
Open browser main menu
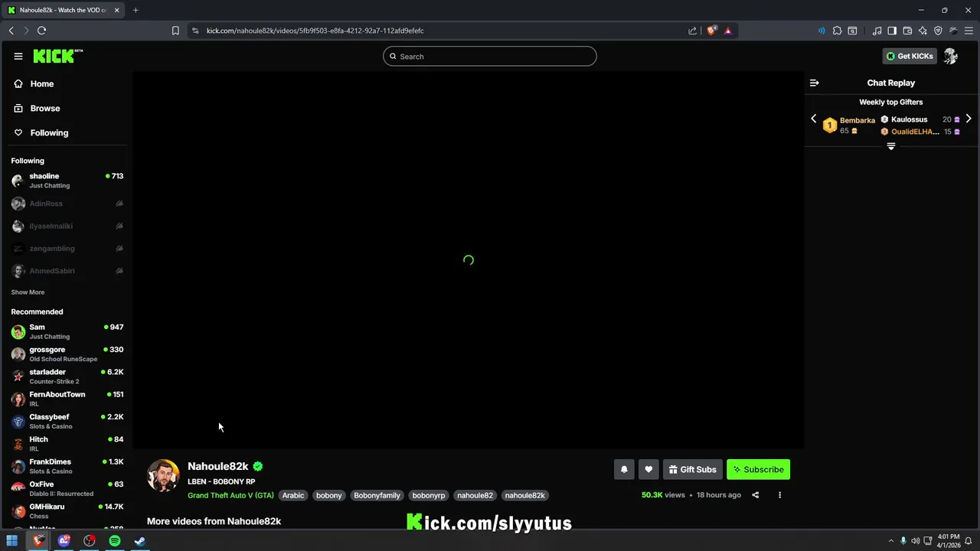969,31
